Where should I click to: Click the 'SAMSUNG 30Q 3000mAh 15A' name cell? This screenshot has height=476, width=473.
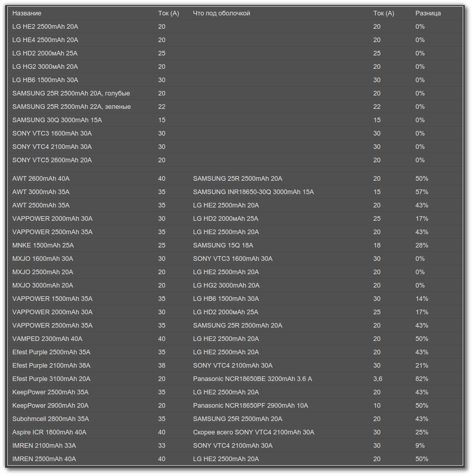click(x=57, y=120)
